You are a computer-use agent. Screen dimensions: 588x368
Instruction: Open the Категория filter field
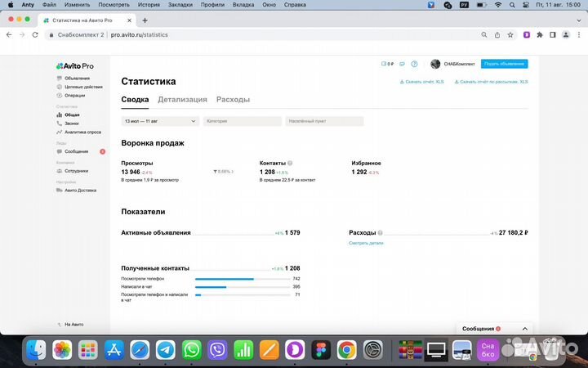pos(241,121)
